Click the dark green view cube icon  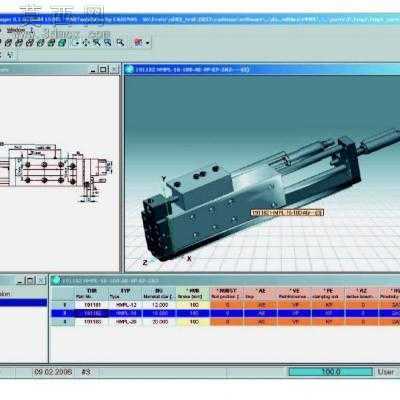point(51,43)
